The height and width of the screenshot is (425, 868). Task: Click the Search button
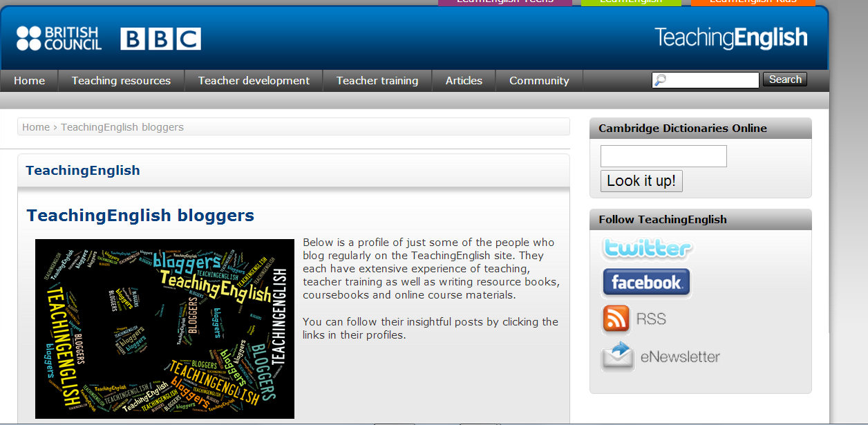pyautogui.click(x=785, y=79)
